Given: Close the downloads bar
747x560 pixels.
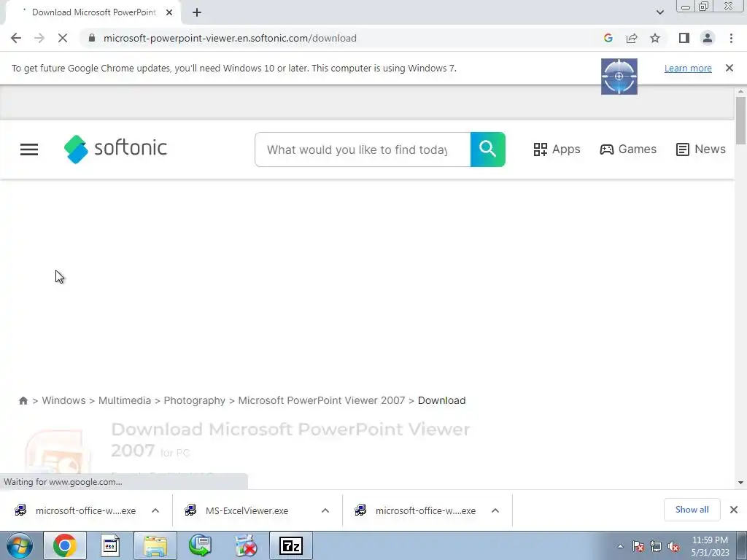Looking at the screenshot, I should pyautogui.click(x=734, y=510).
